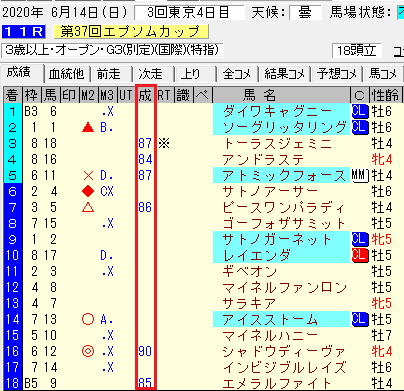Click the 11R race number label
The image size is (404, 391).
23,32
